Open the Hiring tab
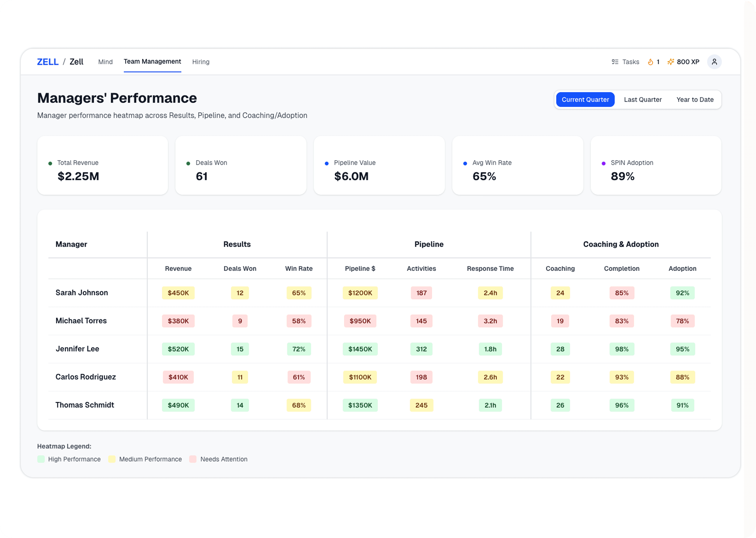Viewport: 756px width, 538px height. coord(201,62)
